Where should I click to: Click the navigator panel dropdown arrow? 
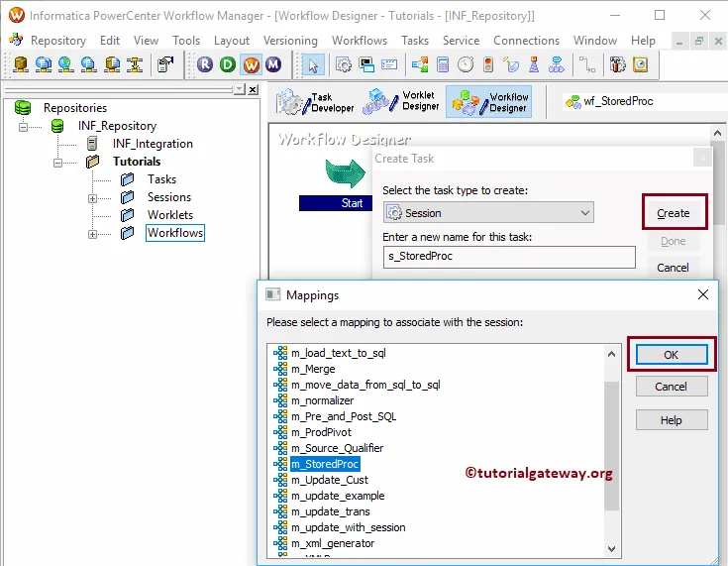pyautogui.click(x=239, y=89)
